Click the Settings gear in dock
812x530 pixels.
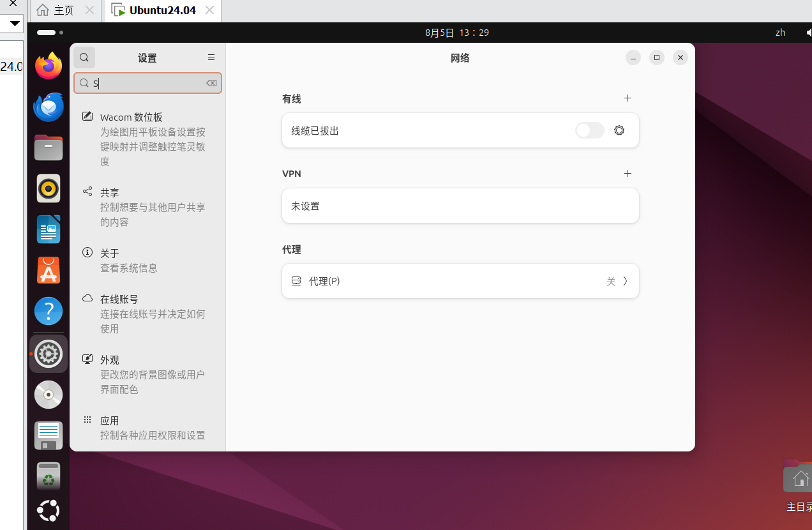(x=49, y=354)
